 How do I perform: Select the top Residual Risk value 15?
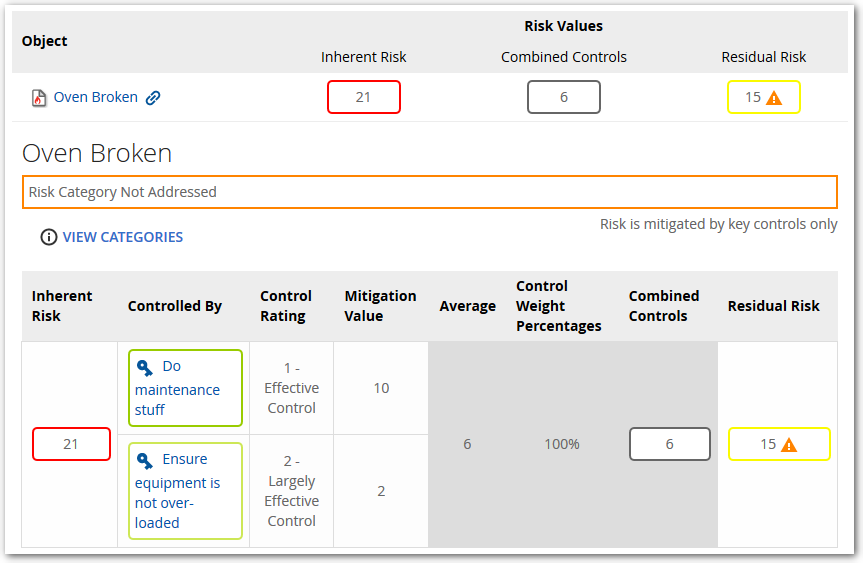point(753,97)
